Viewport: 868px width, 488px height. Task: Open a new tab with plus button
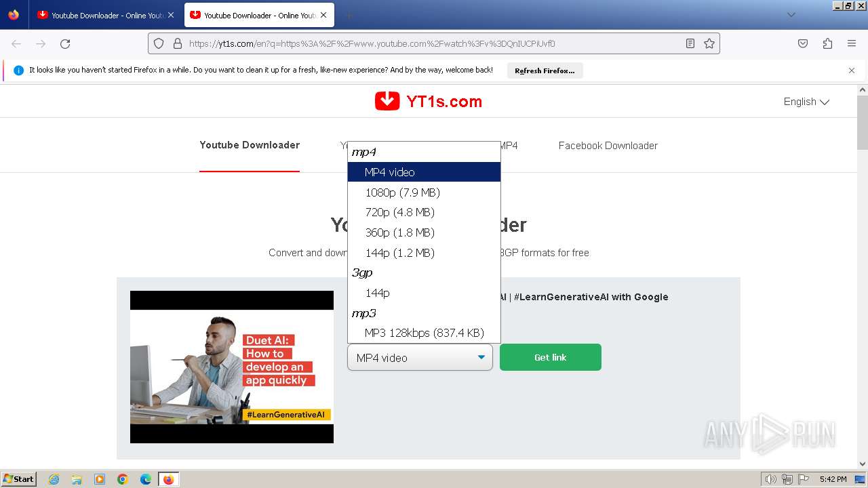coord(349,15)
